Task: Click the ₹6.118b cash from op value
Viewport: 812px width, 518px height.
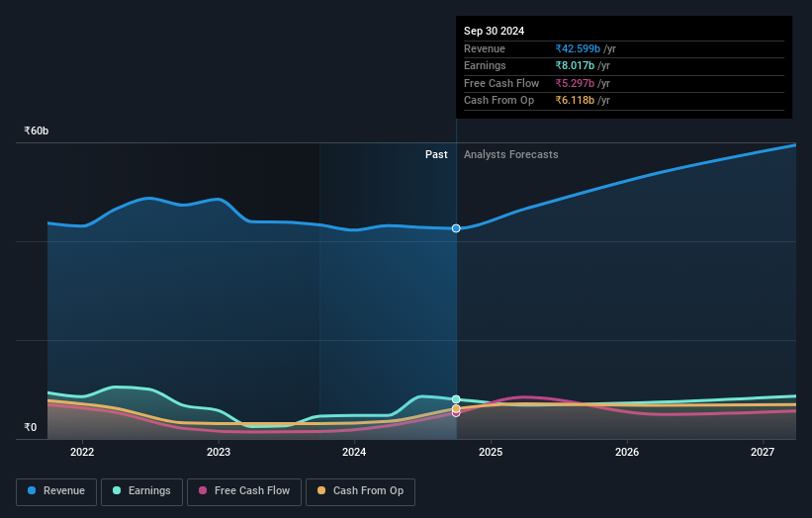Action: [x=575, y=101]
